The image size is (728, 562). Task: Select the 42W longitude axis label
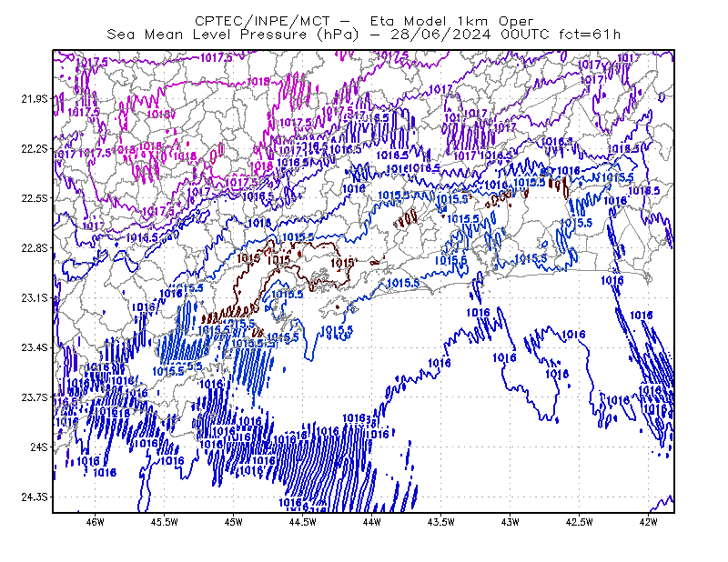click(648, 522)
